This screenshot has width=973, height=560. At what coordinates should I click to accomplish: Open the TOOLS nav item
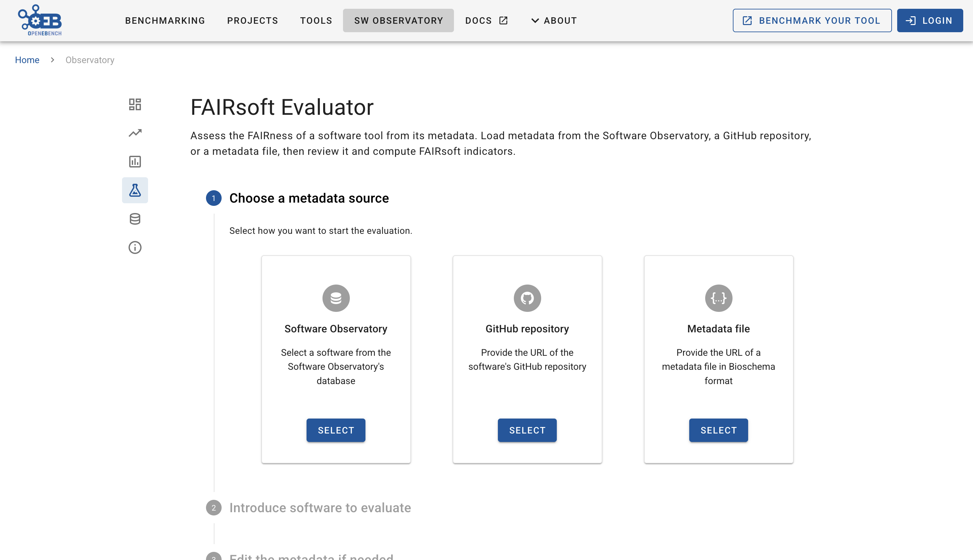(x=316, y=20)
